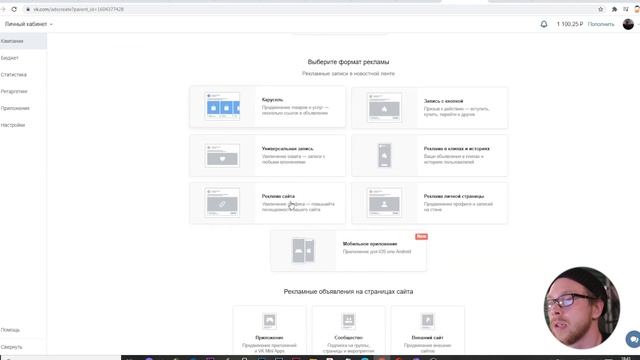Click the presenter webcam circle overlay

click(582, 308)
